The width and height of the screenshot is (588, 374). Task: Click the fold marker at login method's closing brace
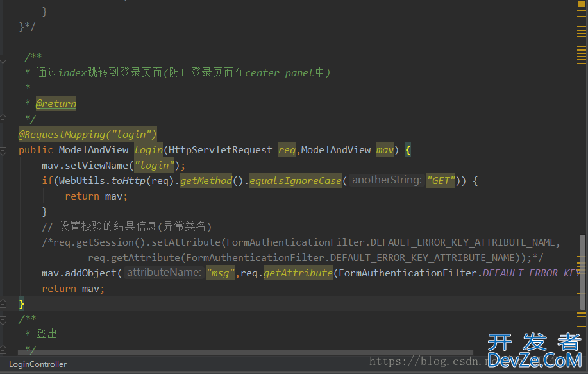(4, 304)
